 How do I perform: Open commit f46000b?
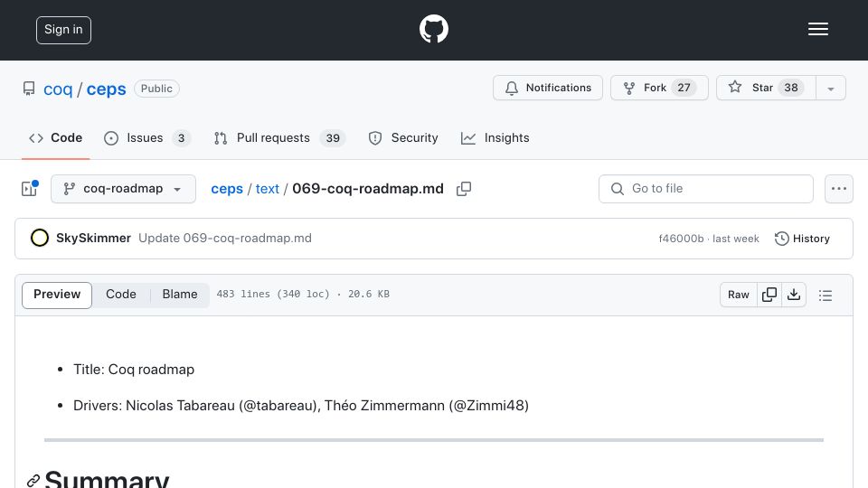(681, 239)
